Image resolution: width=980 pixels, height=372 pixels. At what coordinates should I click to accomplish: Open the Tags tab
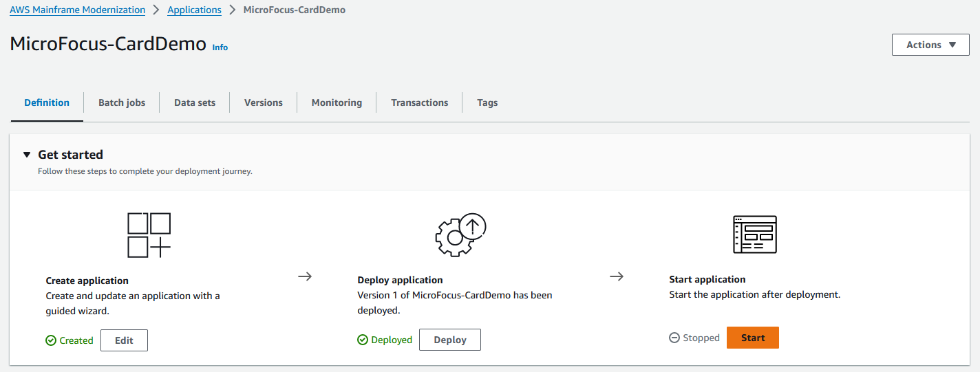487,102
